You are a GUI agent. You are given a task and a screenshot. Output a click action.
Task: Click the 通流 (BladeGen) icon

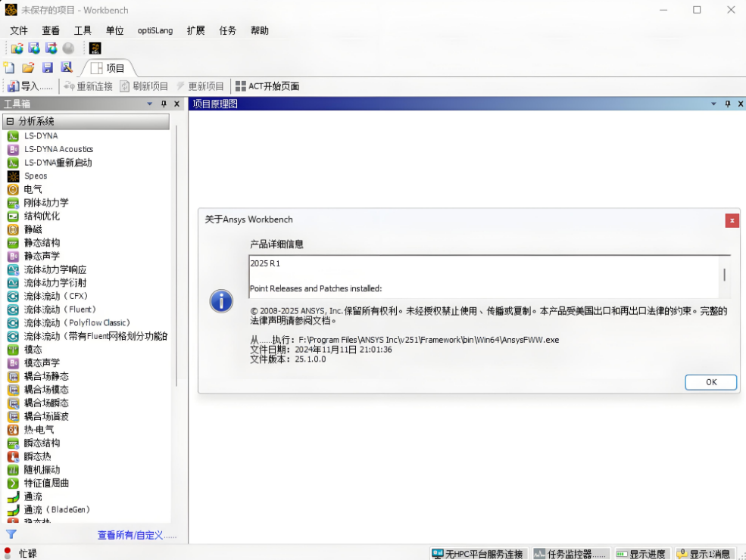(13, 510)
